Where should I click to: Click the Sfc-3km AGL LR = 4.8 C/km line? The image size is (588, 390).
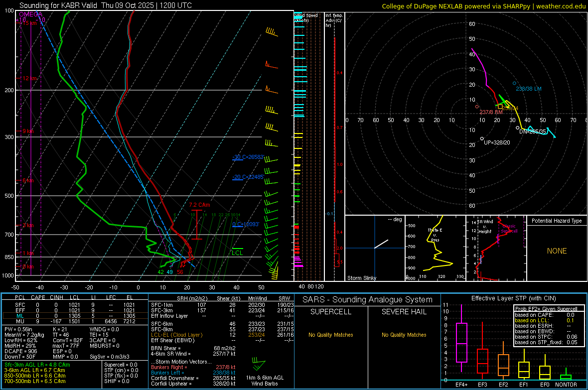click(x=37, y=365)
